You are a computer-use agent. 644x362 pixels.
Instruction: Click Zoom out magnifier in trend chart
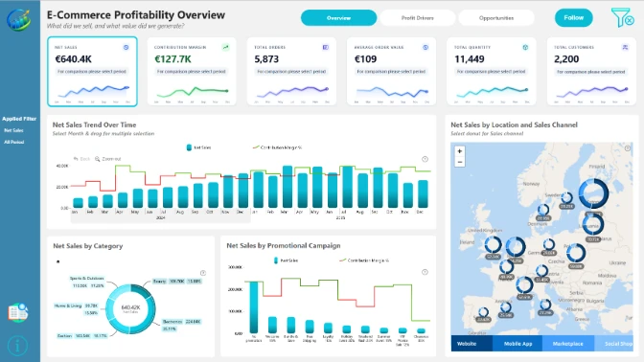(107, 159)
